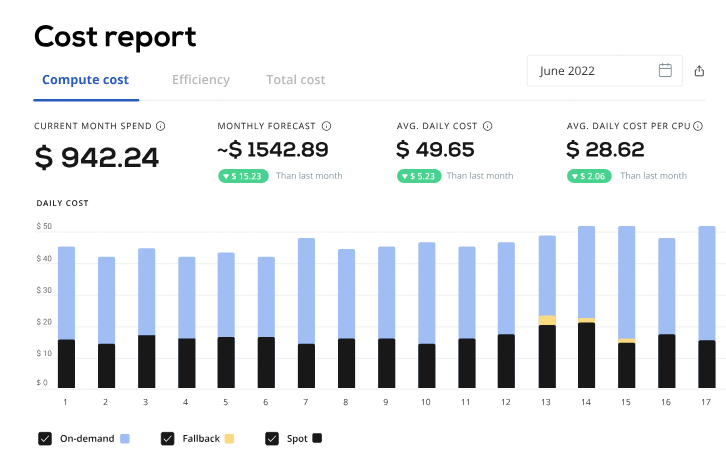
Task: Select the day 7 bar in daily cost chart
Action: (306, 312)
